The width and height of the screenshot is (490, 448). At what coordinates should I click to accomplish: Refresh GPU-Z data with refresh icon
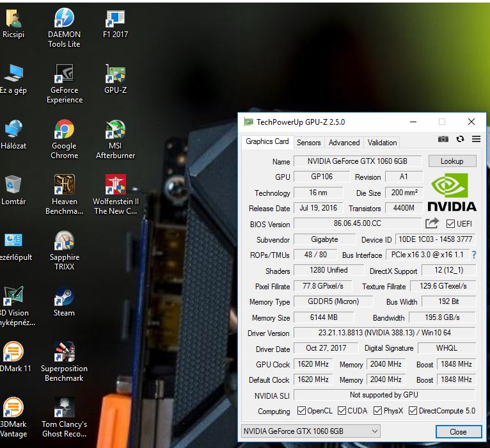tap(460, 139)
